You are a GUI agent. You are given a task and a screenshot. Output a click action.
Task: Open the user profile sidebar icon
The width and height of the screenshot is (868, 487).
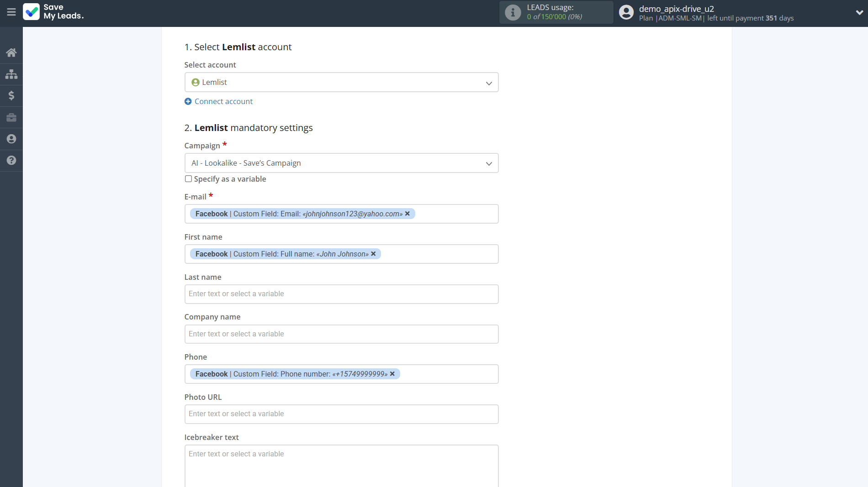coord(11,139)
